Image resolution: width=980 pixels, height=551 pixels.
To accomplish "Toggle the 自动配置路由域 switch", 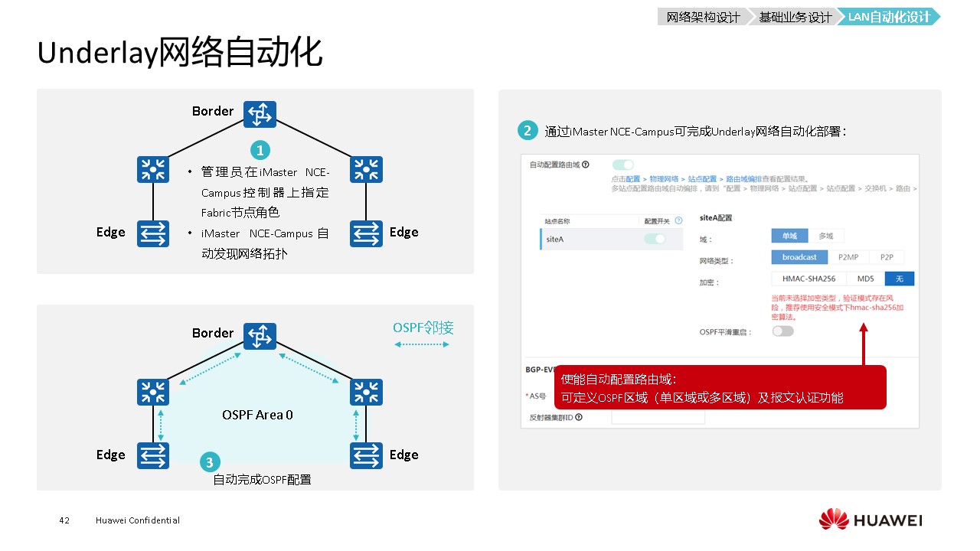I will (623, 165).
